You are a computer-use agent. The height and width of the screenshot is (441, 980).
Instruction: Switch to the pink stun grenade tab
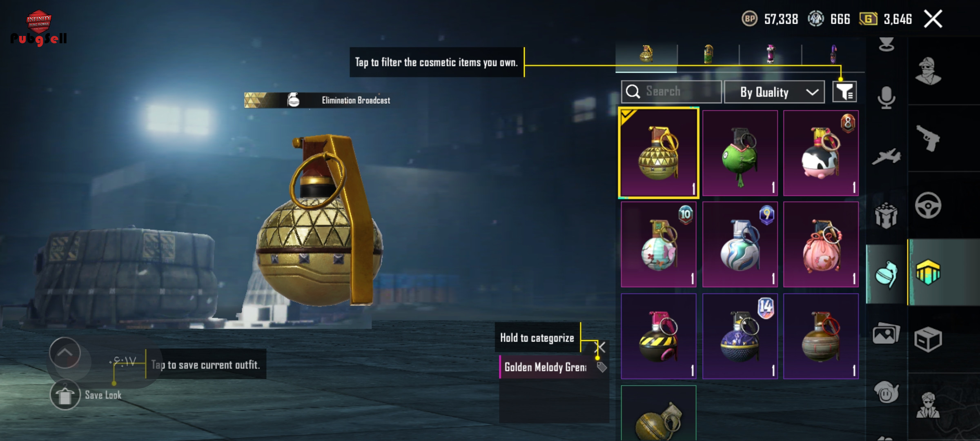[770, 54]
